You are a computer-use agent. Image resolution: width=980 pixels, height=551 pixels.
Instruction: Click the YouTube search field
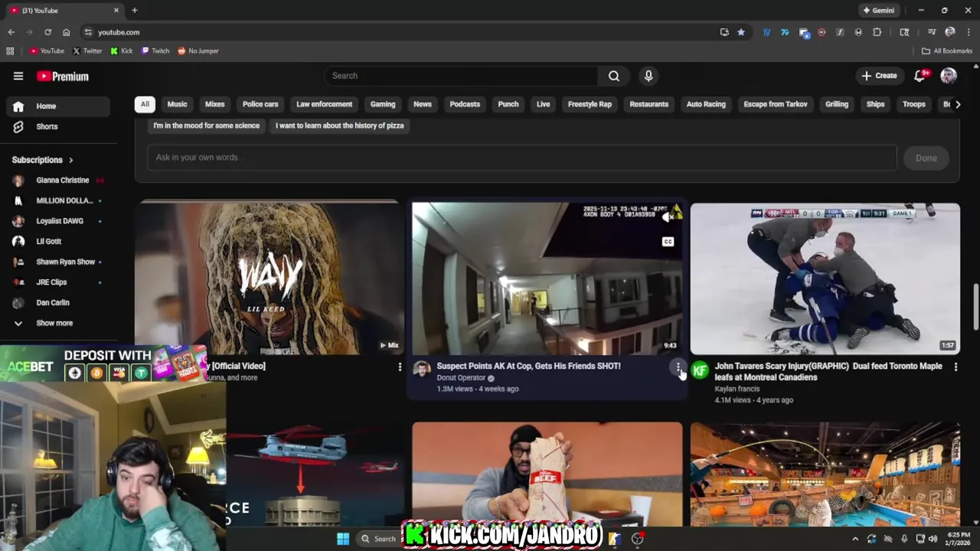(461, 76)
